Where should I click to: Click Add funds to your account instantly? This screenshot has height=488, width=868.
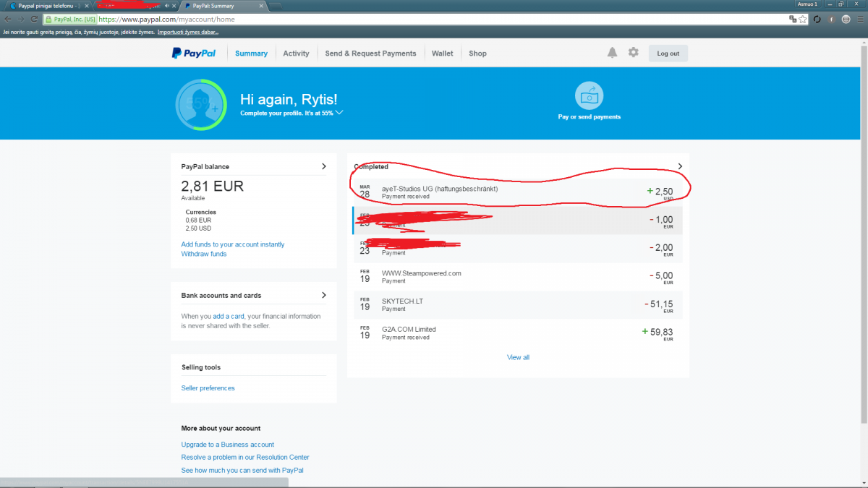tap(233, 244)
